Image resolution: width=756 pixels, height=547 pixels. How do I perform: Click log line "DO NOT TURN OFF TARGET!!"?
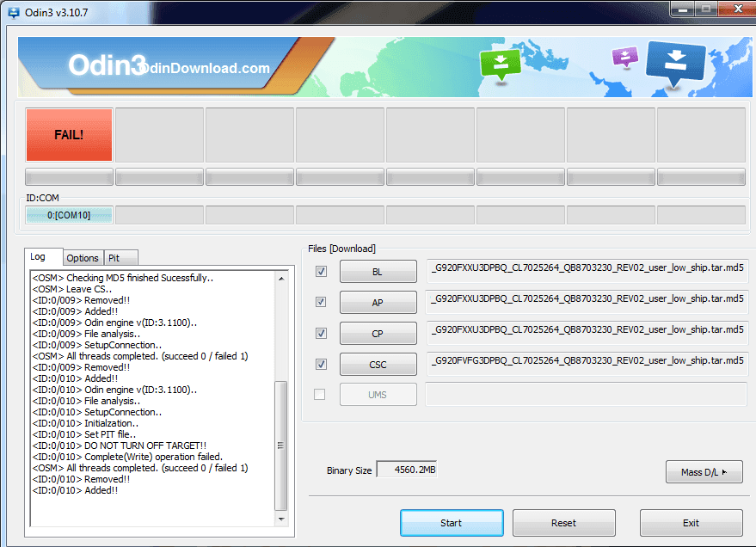pyautogui.click(x=145, y=446)
